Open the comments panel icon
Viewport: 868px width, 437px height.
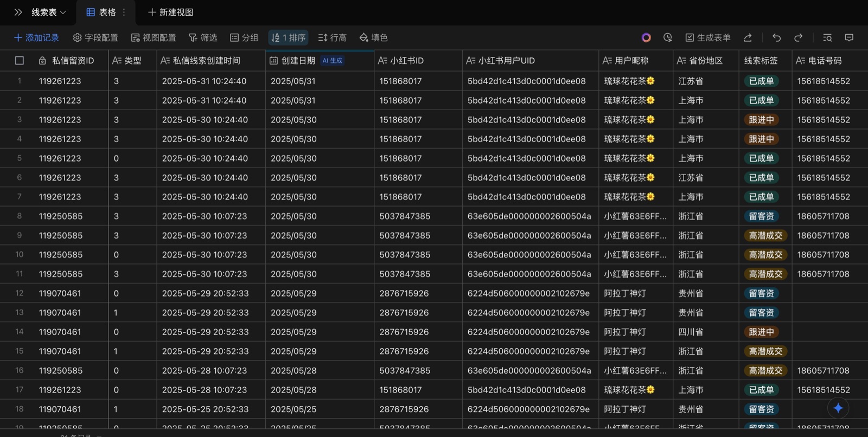tap(849, 37)
